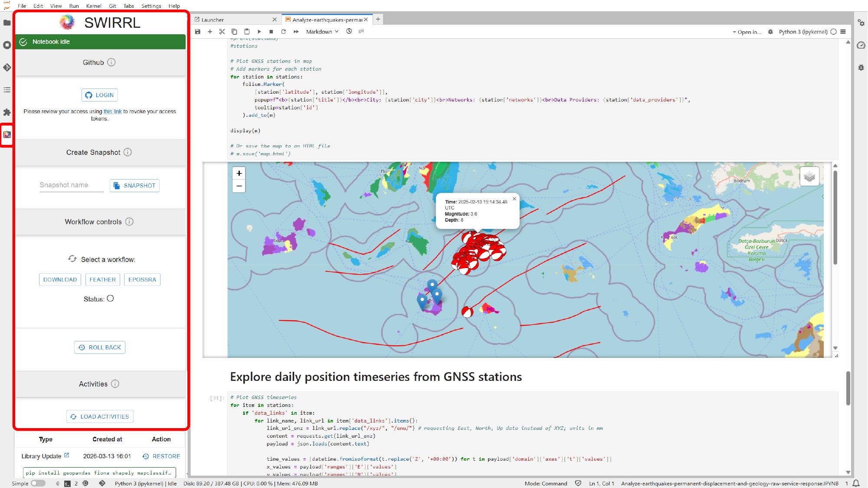Select the highlighted SWIRRL sidebar icon
The width and height of the screenshot is (868, 488).
[x=7, y=134]
